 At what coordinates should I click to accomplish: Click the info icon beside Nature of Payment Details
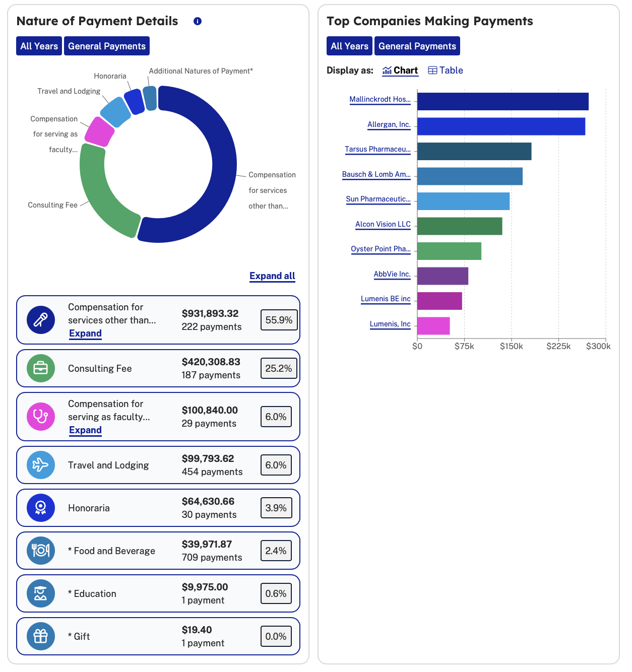(x=198, y=21)
